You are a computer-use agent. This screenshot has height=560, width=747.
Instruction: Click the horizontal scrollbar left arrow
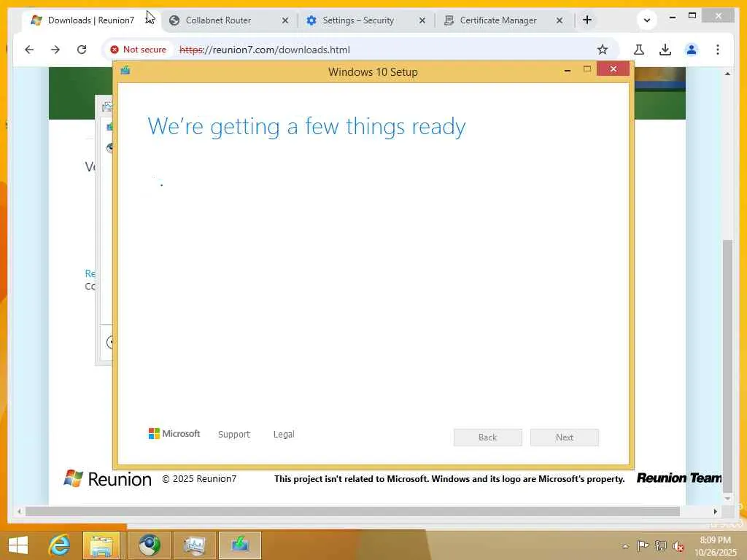point(19,511)
